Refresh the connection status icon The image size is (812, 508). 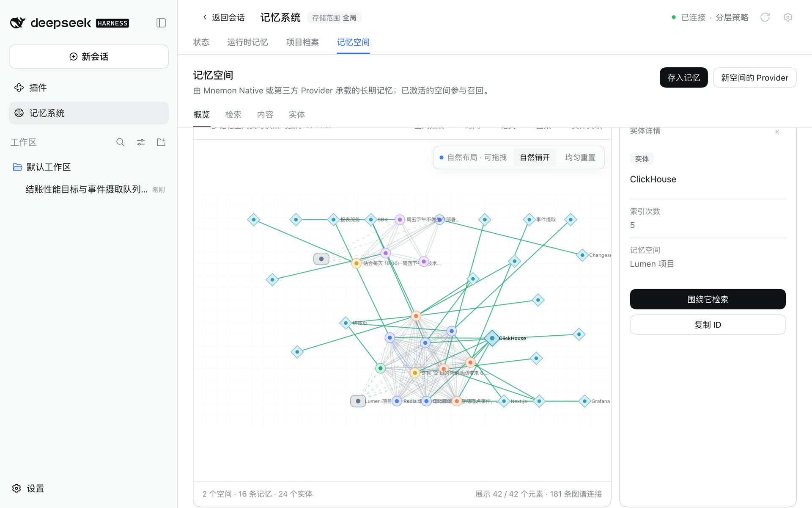pos(765,17)
